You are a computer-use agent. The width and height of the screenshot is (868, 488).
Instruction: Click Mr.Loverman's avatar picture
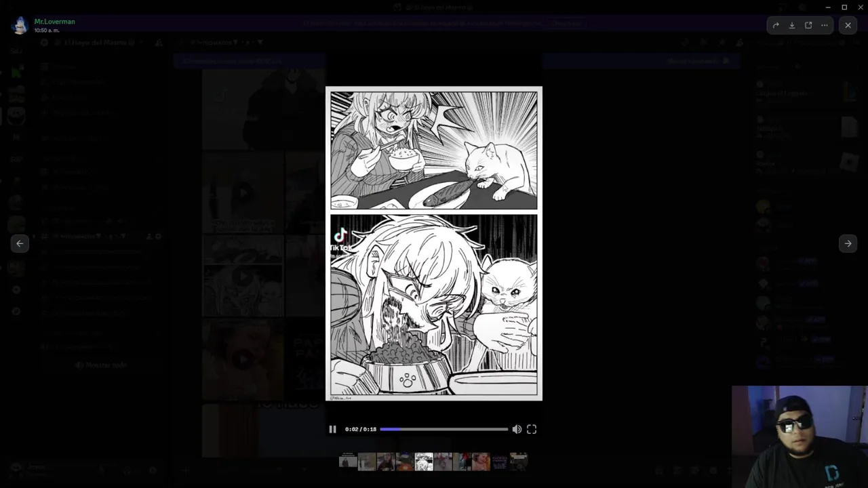pos(20,25)
